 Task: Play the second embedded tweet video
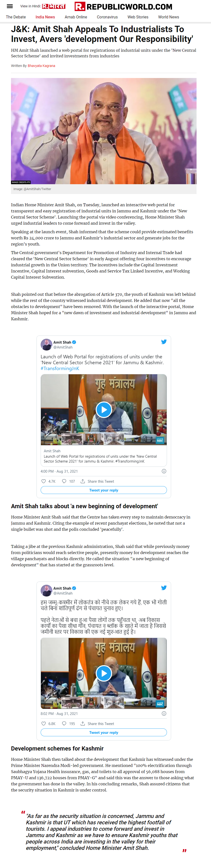tap(104, 673)
